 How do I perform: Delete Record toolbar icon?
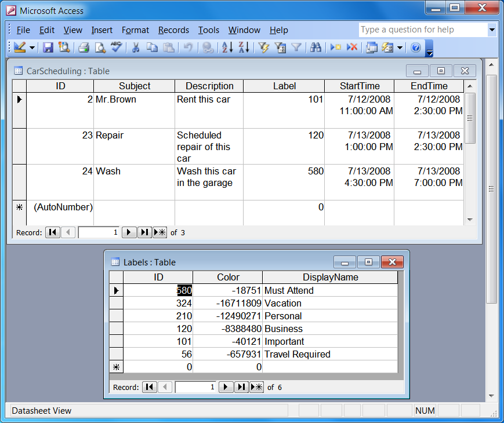(x=352, y=48)
